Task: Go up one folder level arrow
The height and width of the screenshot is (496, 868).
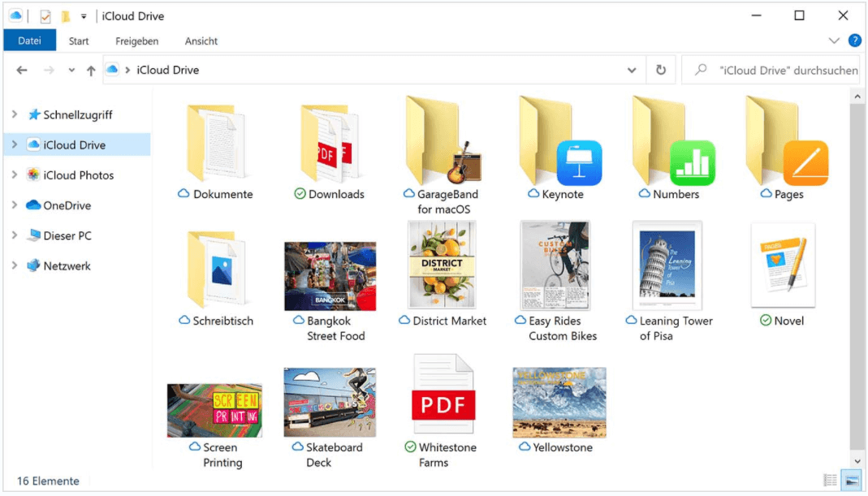Action: coord(91,71)
